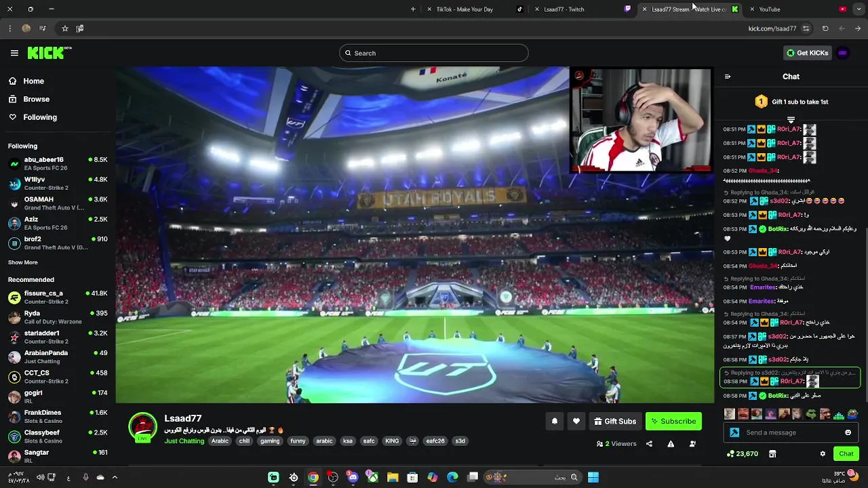Screen dimensions: 868x488
Task: Click the 23,670 channel points balance
Action: click(742, 453)
